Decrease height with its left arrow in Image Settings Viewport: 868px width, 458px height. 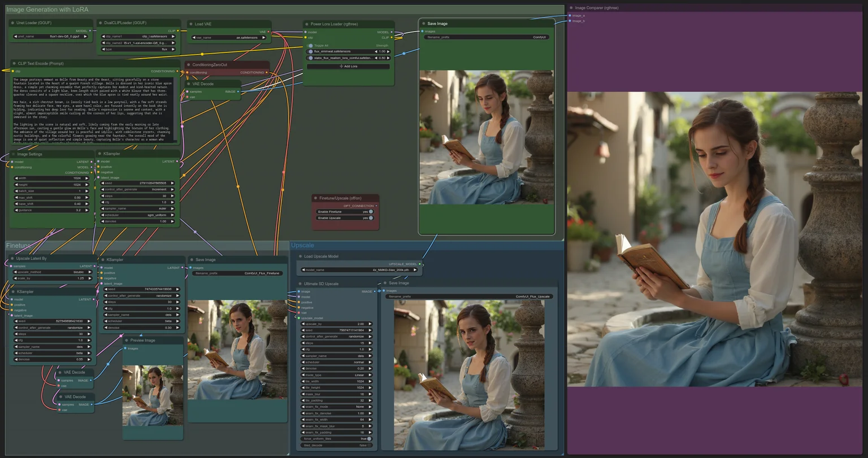16,185
